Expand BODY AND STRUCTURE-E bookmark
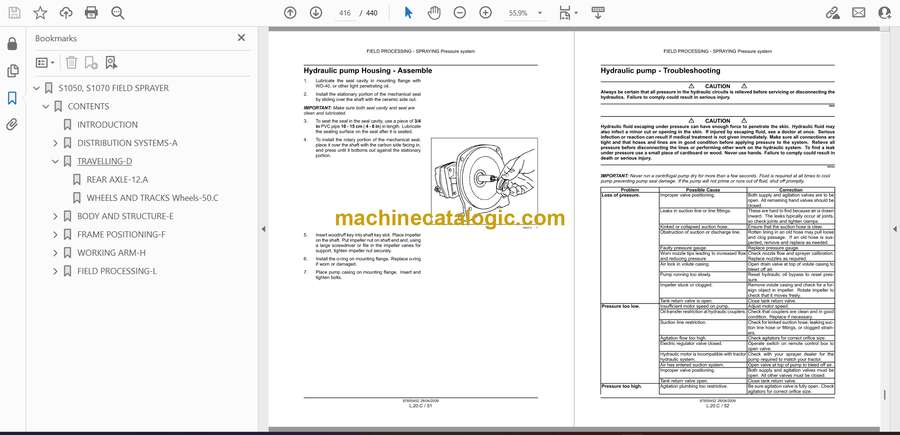Screen dimensions: 900x435 point(55,216)
